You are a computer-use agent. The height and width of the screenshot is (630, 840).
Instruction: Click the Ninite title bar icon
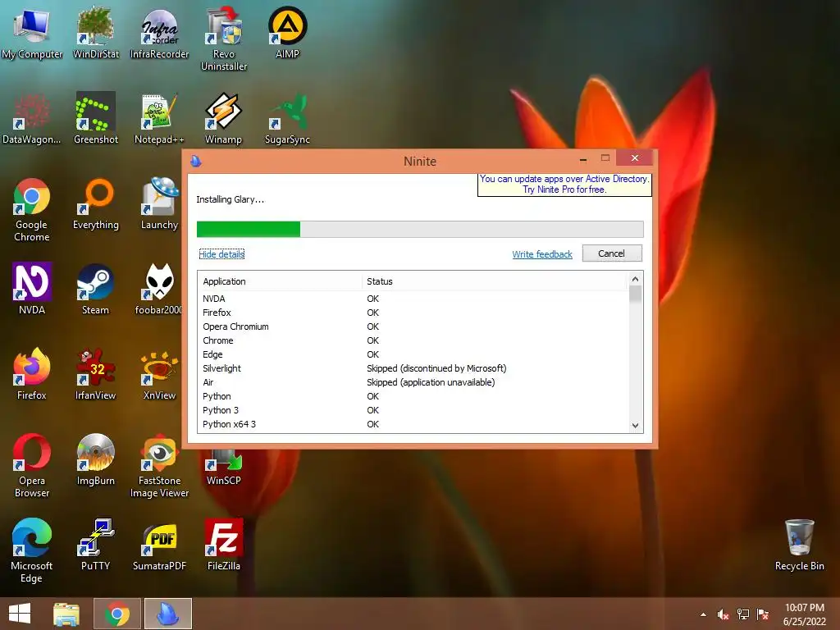click(x=196, y=161)
